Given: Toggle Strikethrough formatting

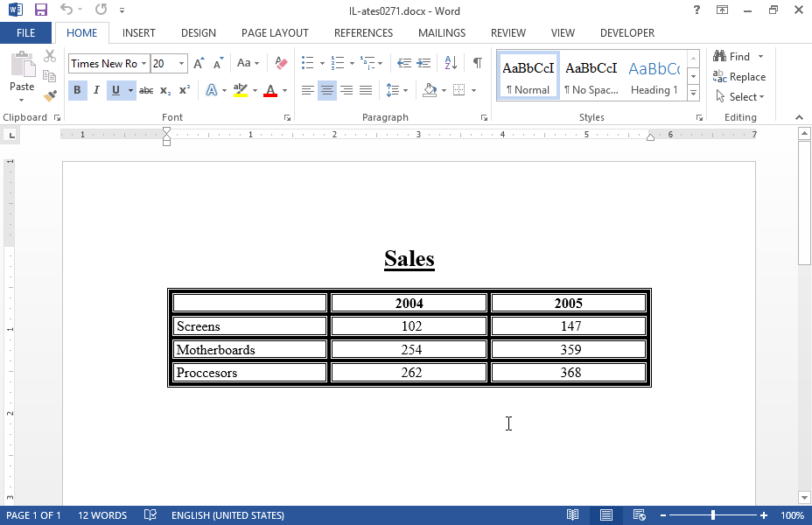Looking at the screenshot, I should point(146,91).
